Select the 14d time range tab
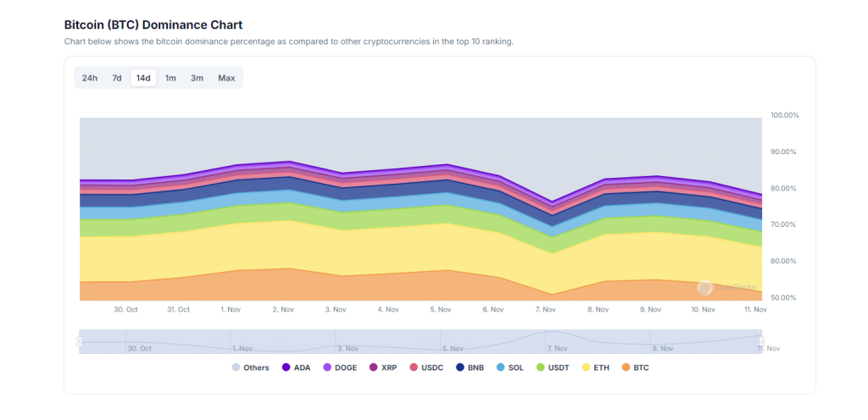The image size is (868, 420). tap(143, 78)
